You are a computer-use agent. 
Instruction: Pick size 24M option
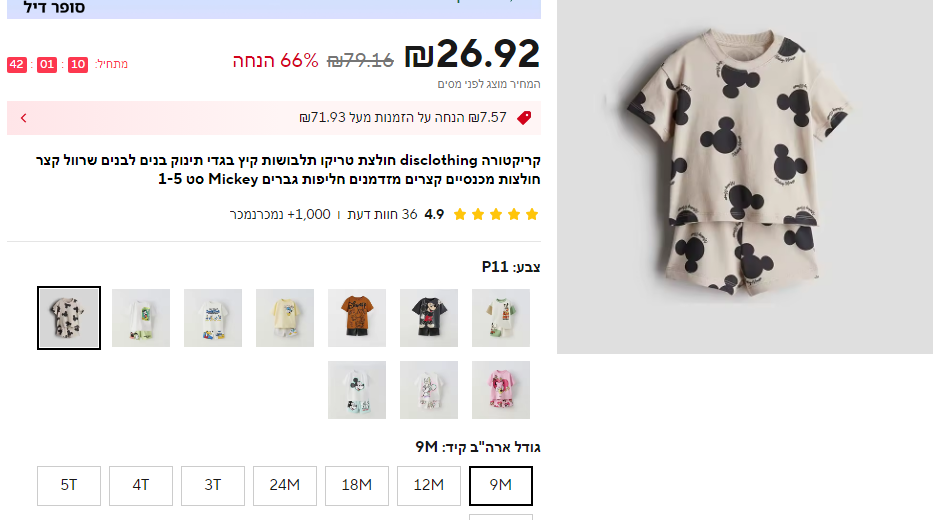(285, 486)
